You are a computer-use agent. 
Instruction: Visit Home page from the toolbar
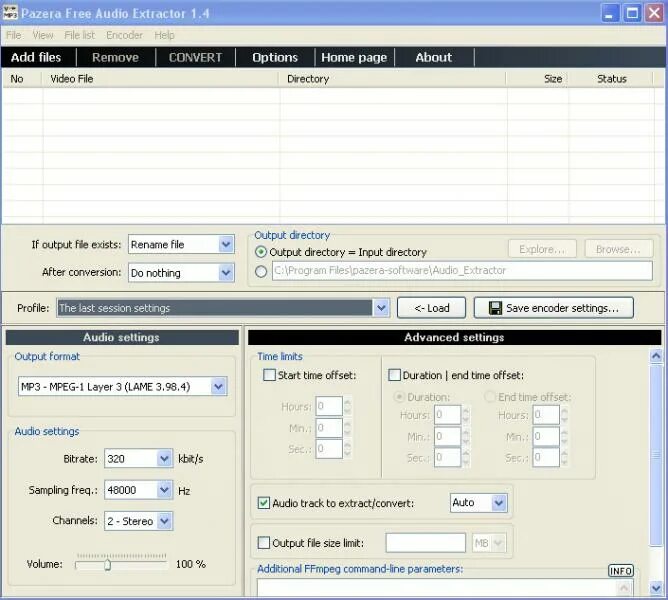coord(354,57)
